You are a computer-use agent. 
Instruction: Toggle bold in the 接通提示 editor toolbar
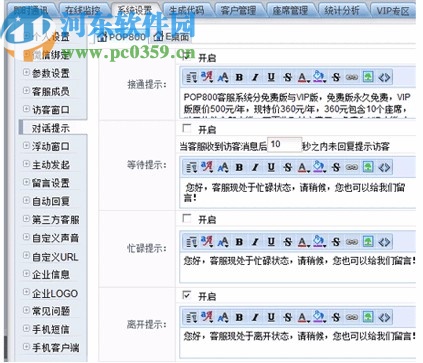pos(239,77)
